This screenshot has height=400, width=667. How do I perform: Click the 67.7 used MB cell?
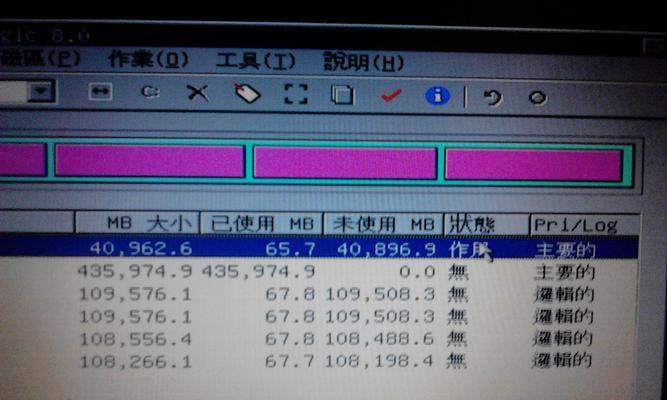290,361
